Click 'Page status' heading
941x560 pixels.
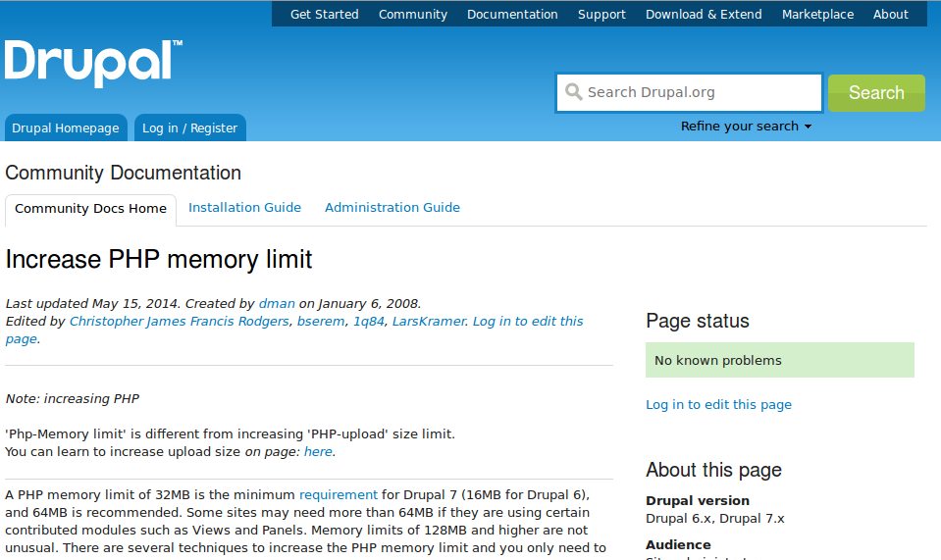click(x=698, y=321)
